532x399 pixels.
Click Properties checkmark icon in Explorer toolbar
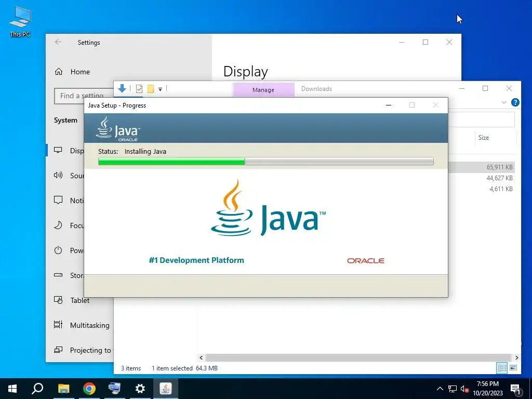click(x=139, y=89)
